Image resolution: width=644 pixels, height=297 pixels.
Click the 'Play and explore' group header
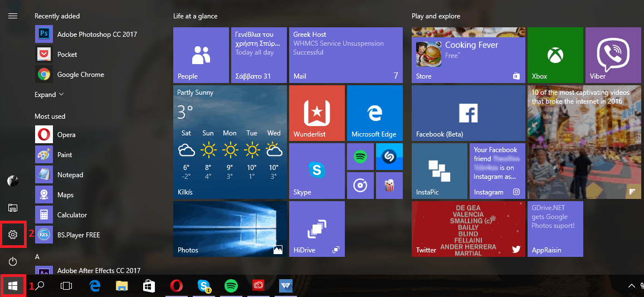(436, 16)
